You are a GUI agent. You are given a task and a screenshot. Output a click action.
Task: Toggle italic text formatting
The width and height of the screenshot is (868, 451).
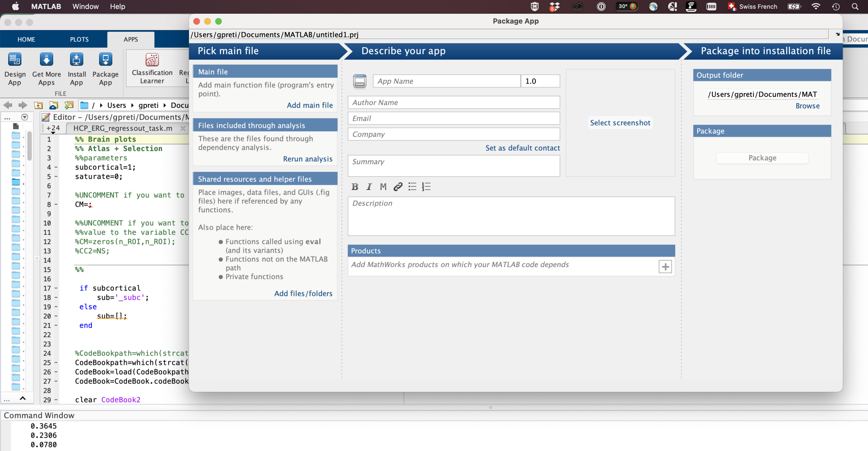click(369, 187)
